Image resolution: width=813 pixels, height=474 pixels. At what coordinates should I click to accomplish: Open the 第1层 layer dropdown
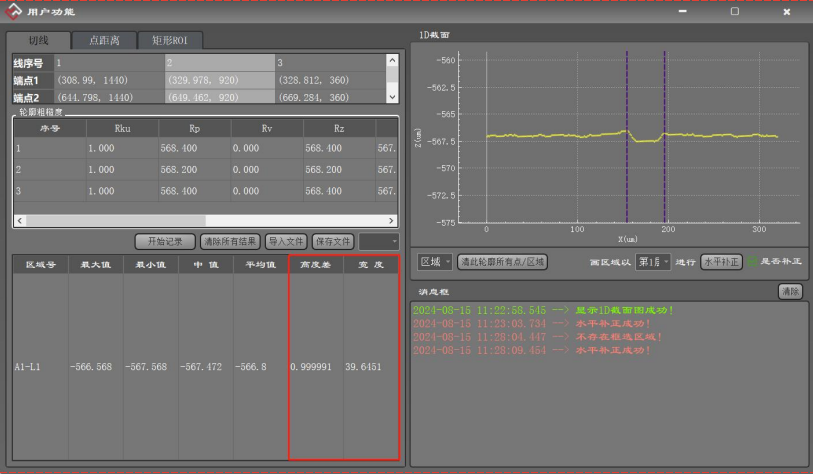pyautogui.click(x=654, y=262)
